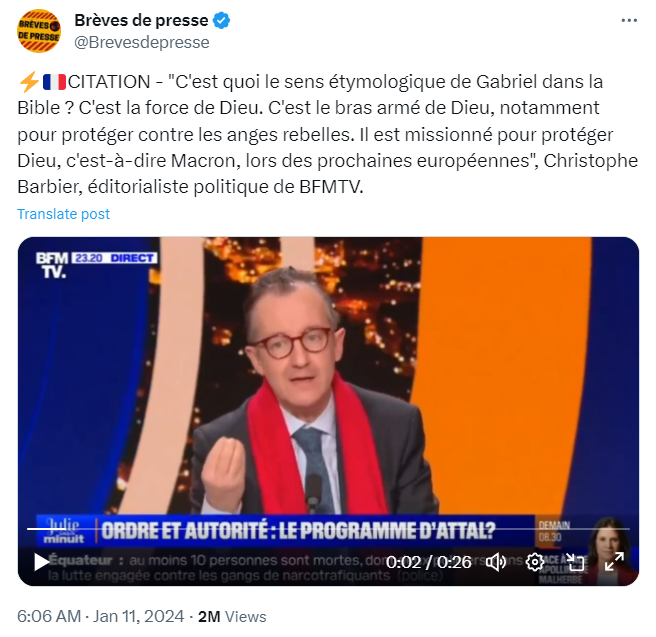The width and height of the screenshot is (656, 637).
Task: Click the blue verified badge
Action: [x=221, y=20]
